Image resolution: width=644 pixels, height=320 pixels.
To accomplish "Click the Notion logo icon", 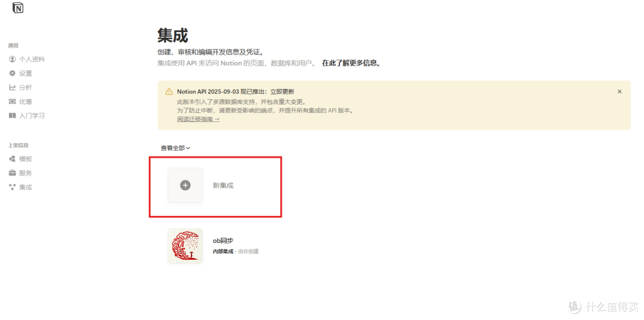I will 18,7.
